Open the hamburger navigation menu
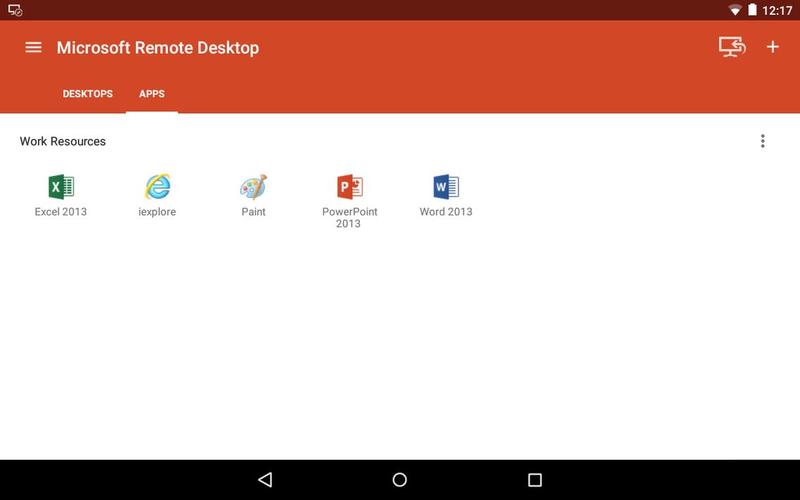The height and width of the screenshot is (500, 800). tap(33, 47)
